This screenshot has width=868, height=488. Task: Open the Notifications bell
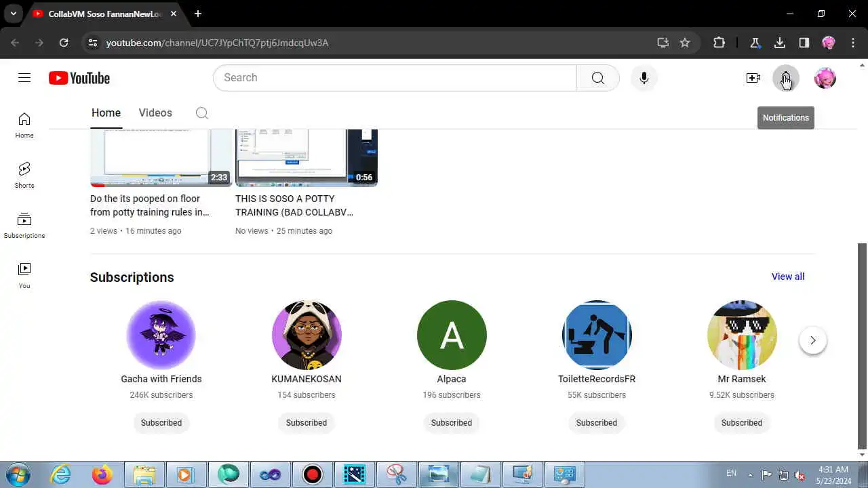pos(785,78)
